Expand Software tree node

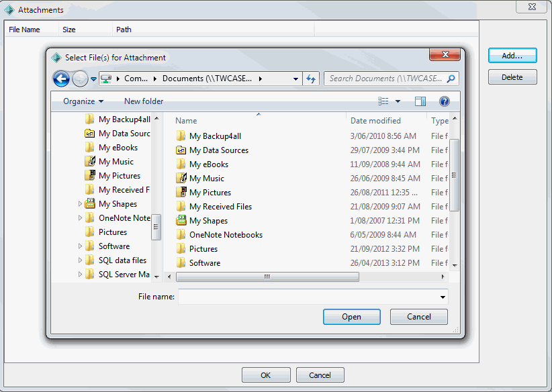pyautogui.click(x=80, y=246)
